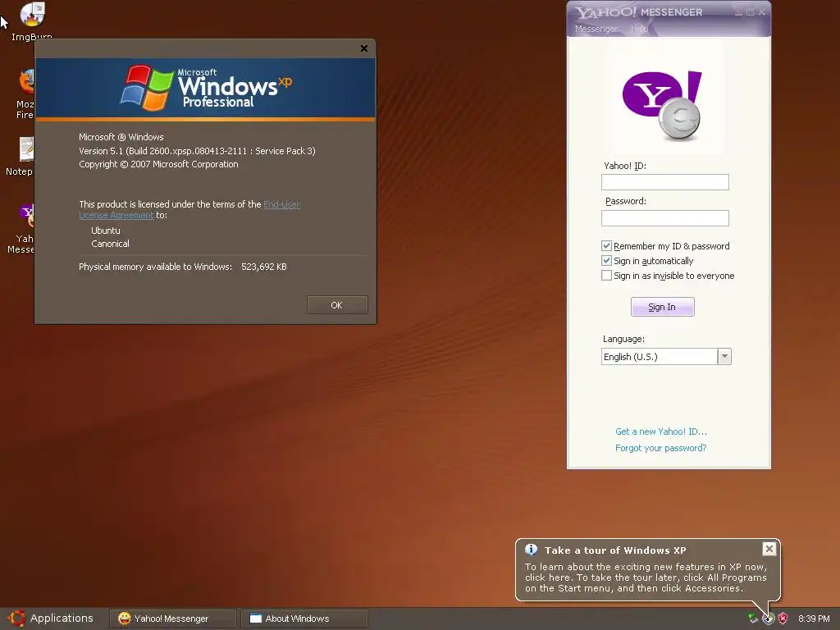This screenshot has height=630, width=840.
Task: Click the Version 5.1 build text
Action: [x=197, y=151]
